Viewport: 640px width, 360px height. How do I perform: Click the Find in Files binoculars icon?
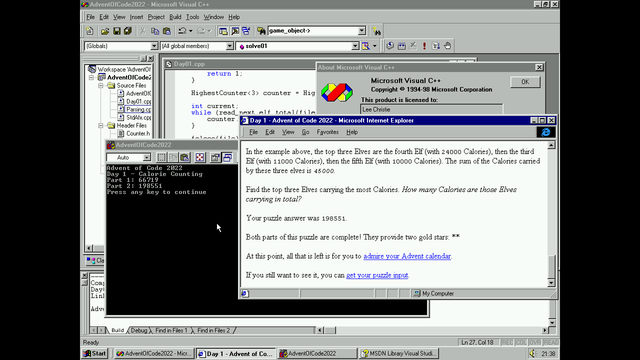pos(261,31)
